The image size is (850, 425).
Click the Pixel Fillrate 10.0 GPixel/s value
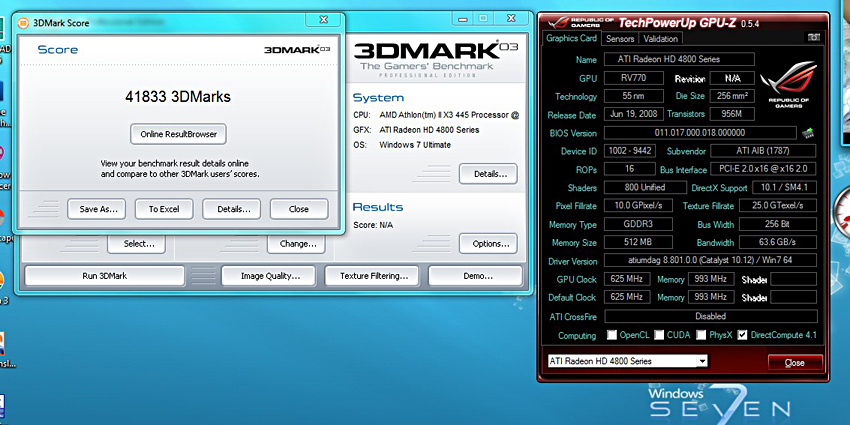pos(638,205)
